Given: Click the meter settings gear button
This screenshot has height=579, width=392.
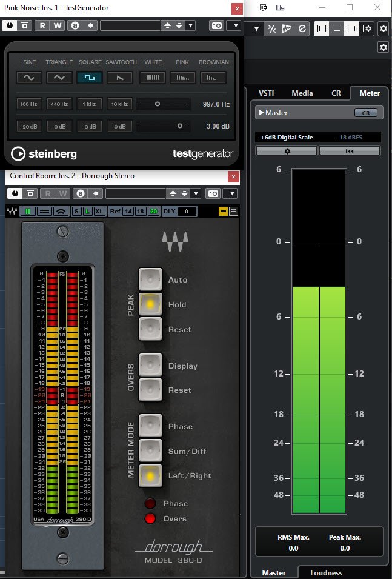Looking at the screenshot, I should click(x=287, y=151).
